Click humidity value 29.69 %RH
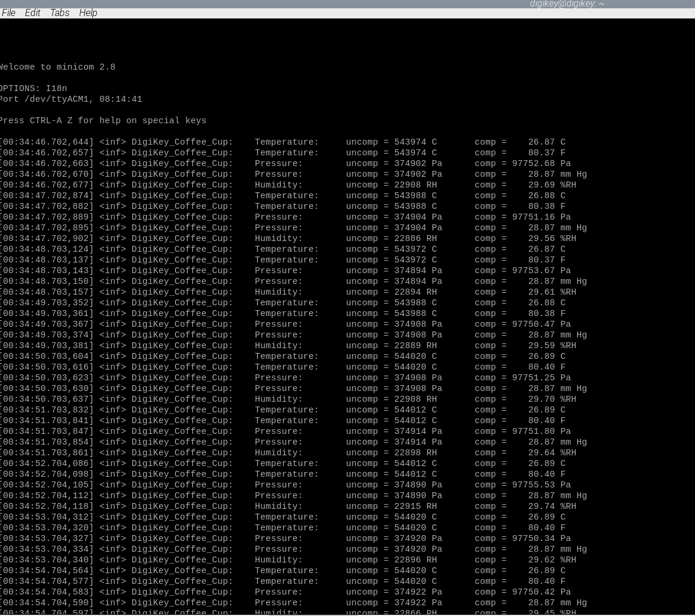 click(552, 185)
